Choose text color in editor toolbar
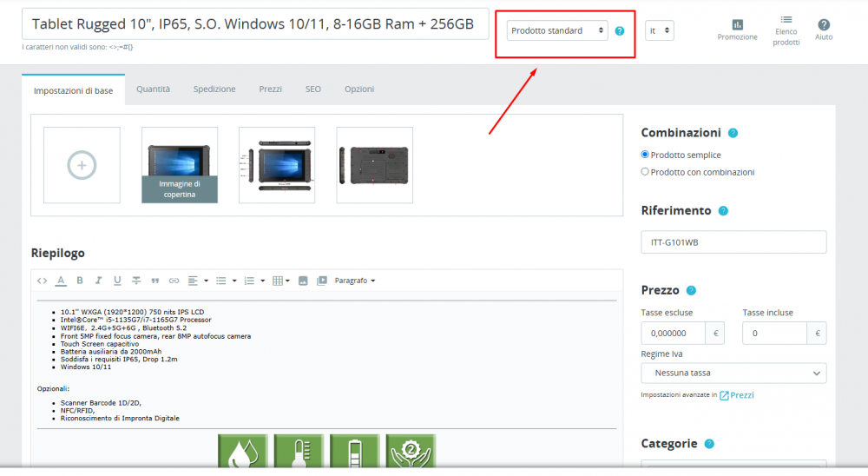Viewport: 868px width, 476px height. pos(61,281)
